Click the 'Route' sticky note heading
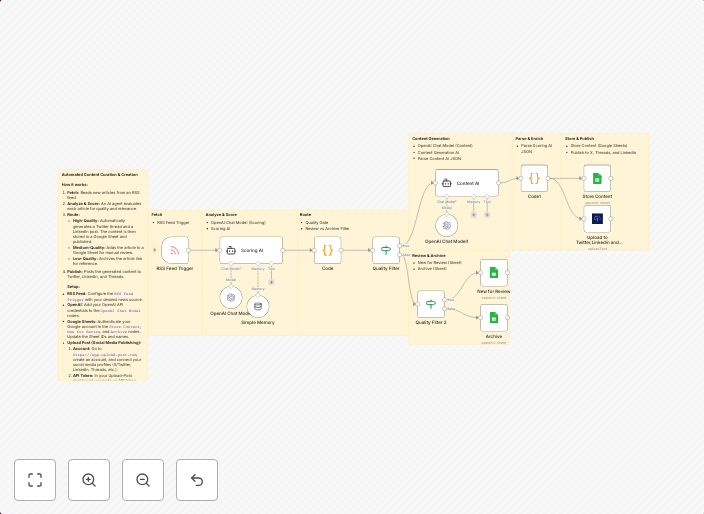The image size is (704, 514). coord(305,215)
